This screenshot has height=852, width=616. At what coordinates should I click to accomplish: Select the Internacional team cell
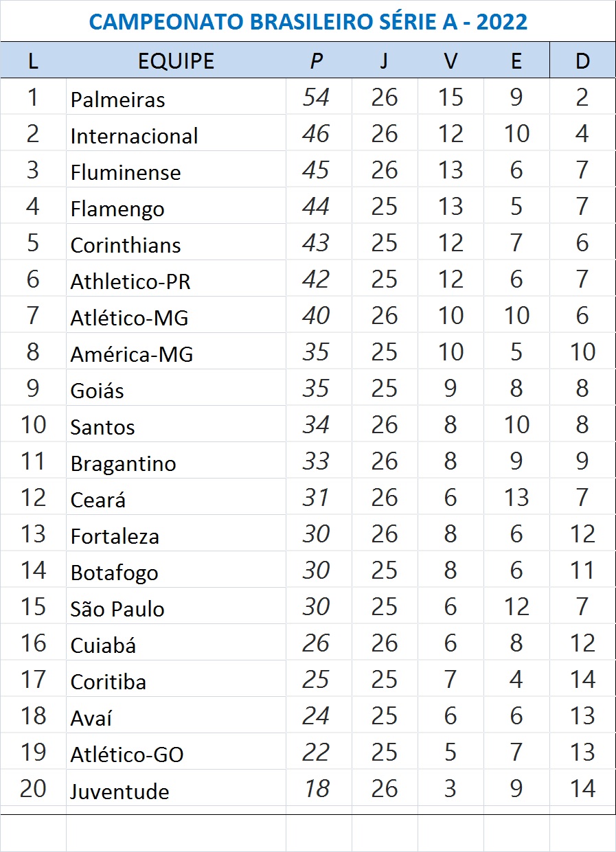tap(176, 133)
